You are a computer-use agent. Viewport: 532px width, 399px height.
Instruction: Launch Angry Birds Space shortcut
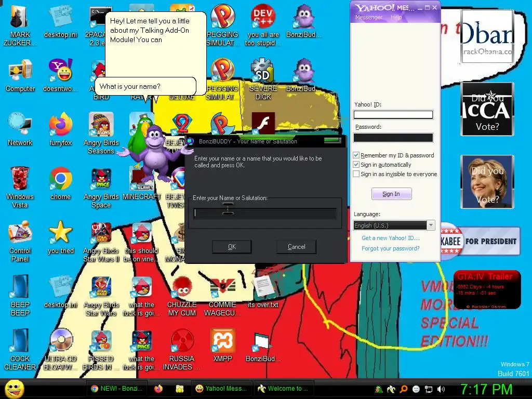tap(101, 187)
